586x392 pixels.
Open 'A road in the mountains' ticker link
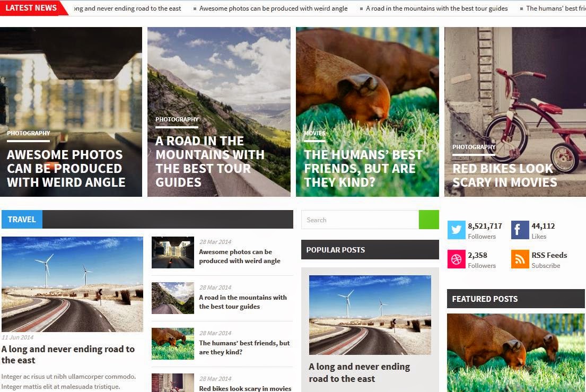click(436, 8)
